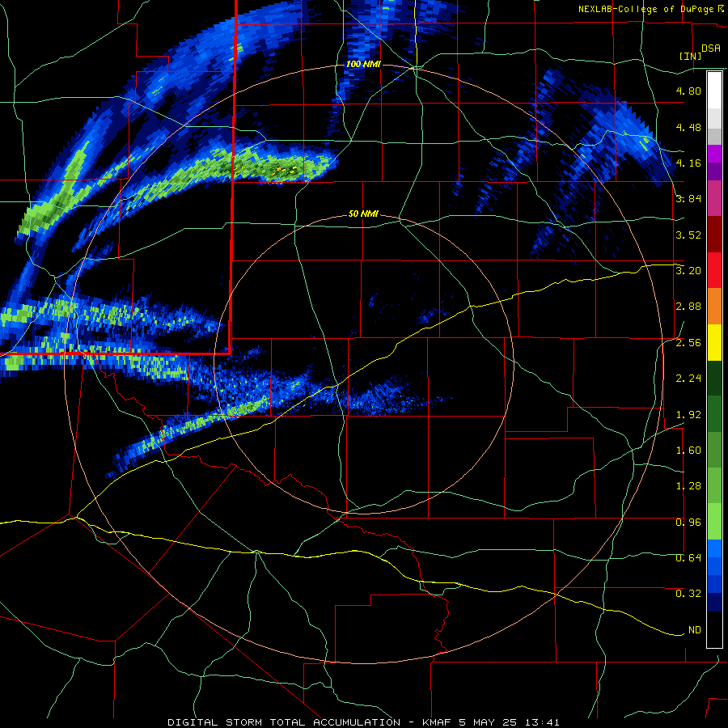Select the 1.28 legend value
This screenshot has height=728, width=728.
click(688, 486)
